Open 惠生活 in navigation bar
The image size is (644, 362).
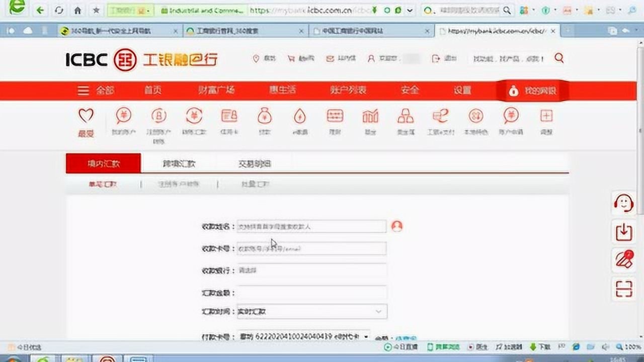[x=282, y=90]
